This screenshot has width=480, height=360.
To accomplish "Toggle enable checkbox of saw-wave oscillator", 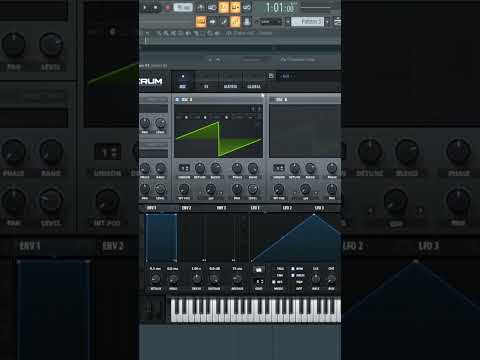I will point(177,99).
